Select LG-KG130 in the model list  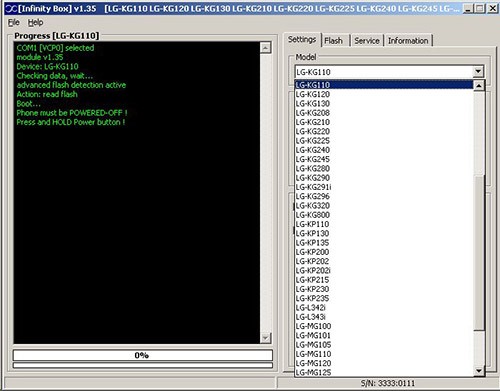click(x=384, y=104)
